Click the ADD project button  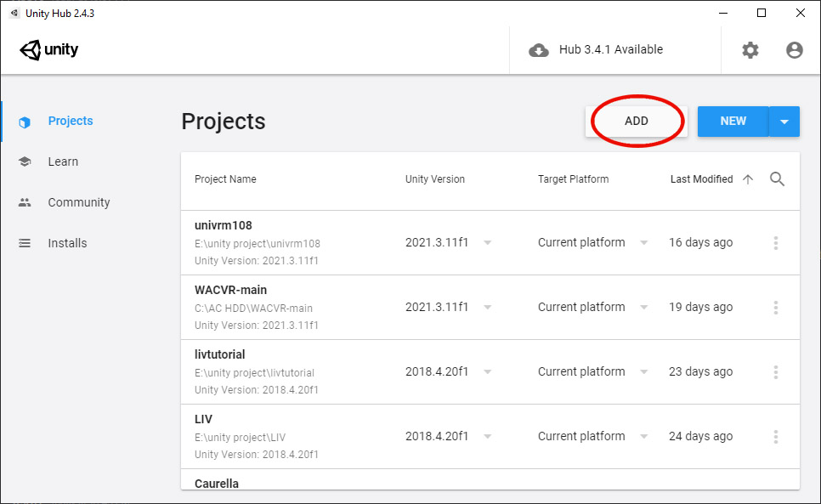637,122
